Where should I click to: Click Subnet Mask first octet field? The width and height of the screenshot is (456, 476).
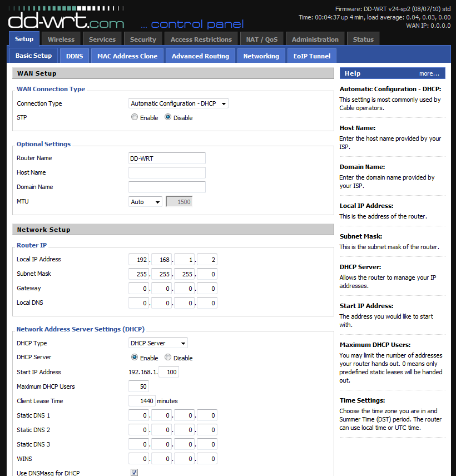tap(138, 274)
